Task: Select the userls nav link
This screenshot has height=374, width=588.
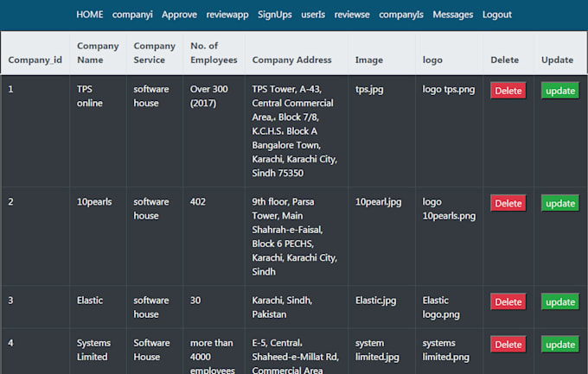Action: (x=313, y=15)
